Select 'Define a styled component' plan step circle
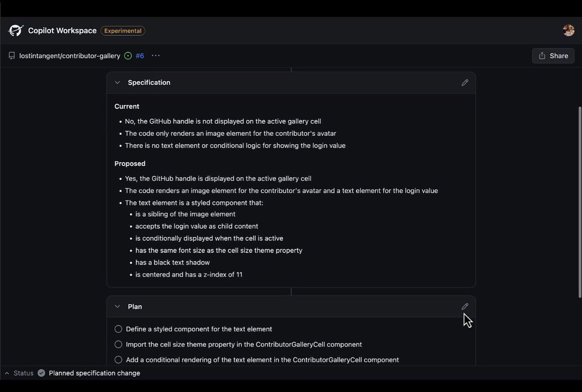Screen dimensions: 582x392 click(x=118, y=329)
